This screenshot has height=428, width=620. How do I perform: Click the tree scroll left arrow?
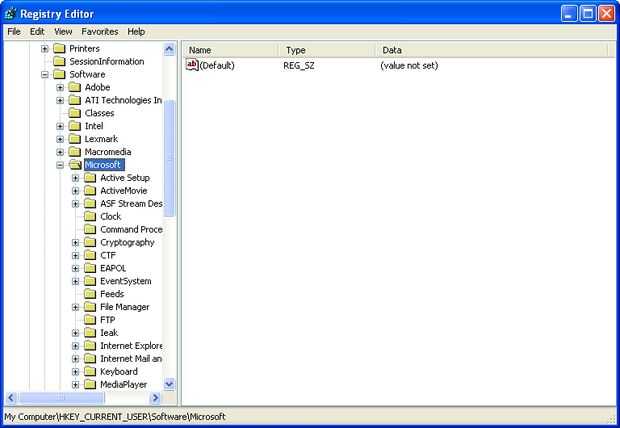pyautogui.click(x=11, y=398)
